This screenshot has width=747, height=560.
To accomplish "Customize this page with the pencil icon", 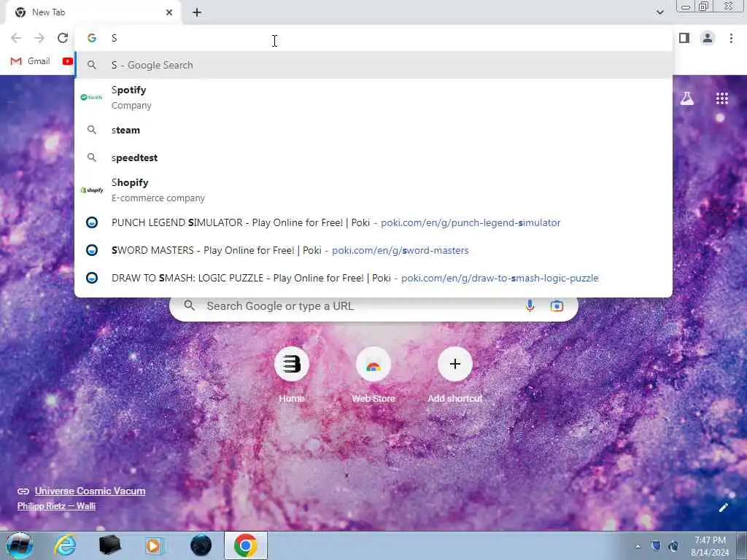I will tap(723, 507).
